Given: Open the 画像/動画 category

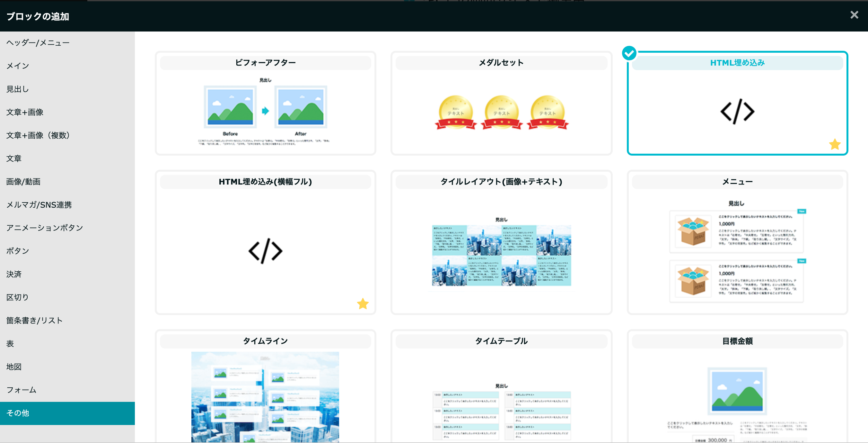Looking at the screenshot, I should click(67, 182).
